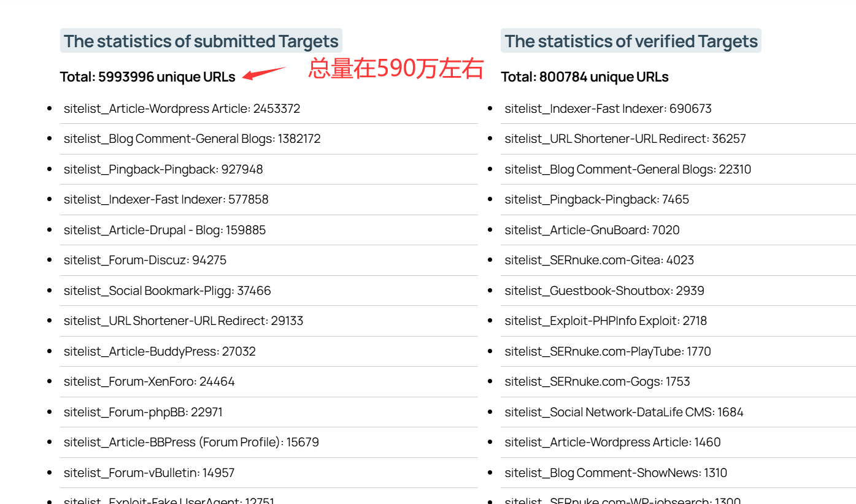Pick the Forum-Discuz 94275 entry
Viewport: 856px width, 504px height.
click(145, 261)
